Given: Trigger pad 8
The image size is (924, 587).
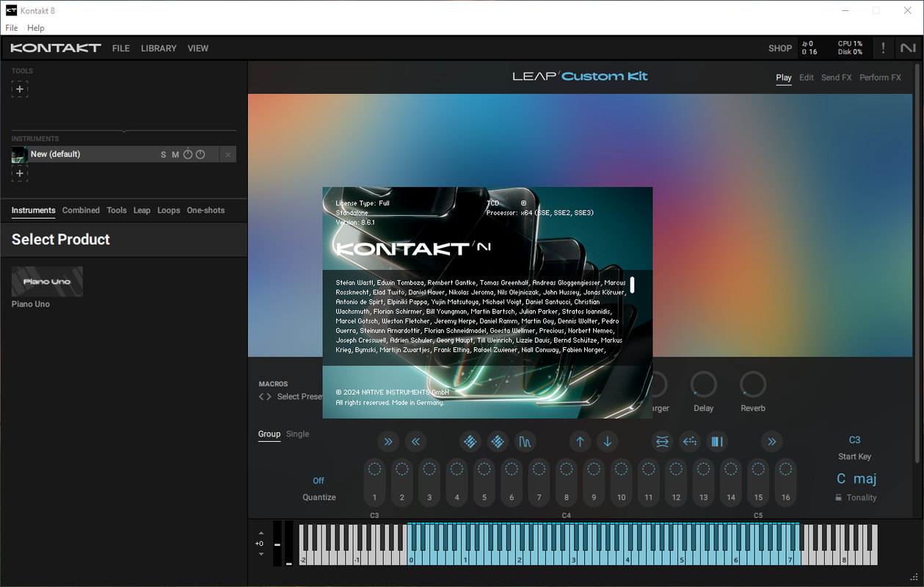Looking at the screenshot, I should (567, 482).
